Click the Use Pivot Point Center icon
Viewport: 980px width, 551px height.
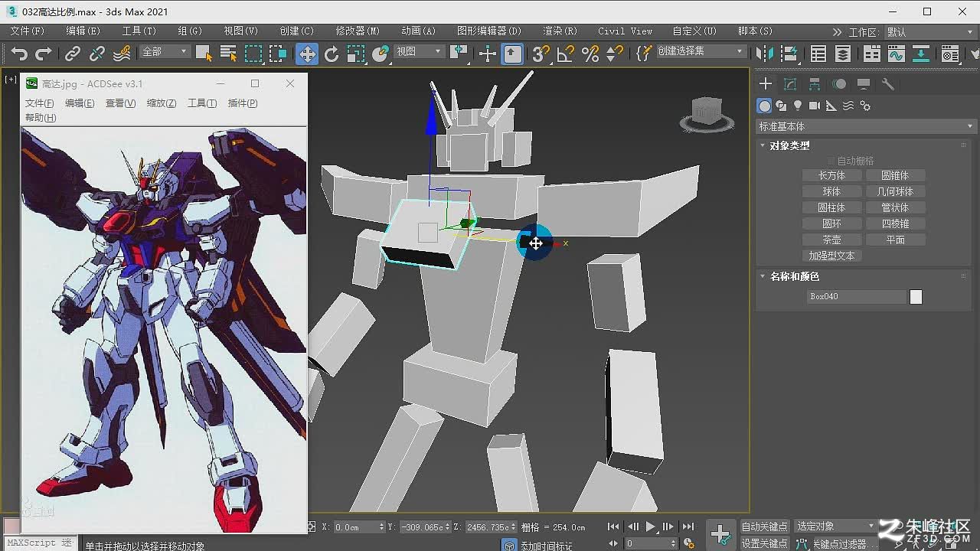point(459,53)
